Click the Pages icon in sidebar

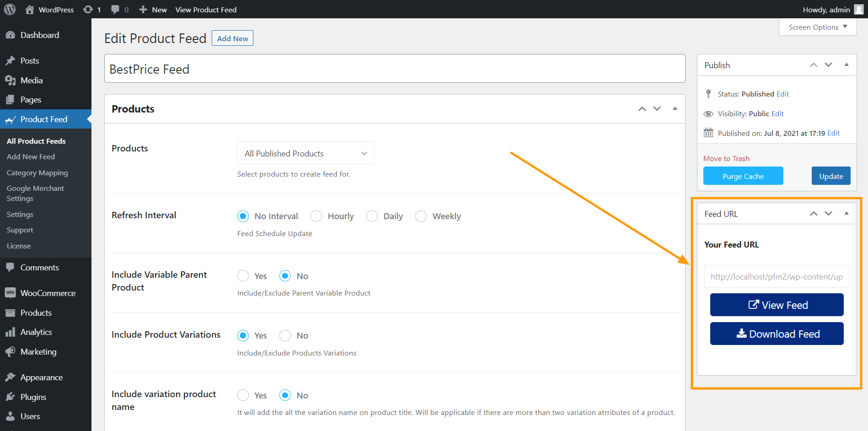[x=10, y=100]
